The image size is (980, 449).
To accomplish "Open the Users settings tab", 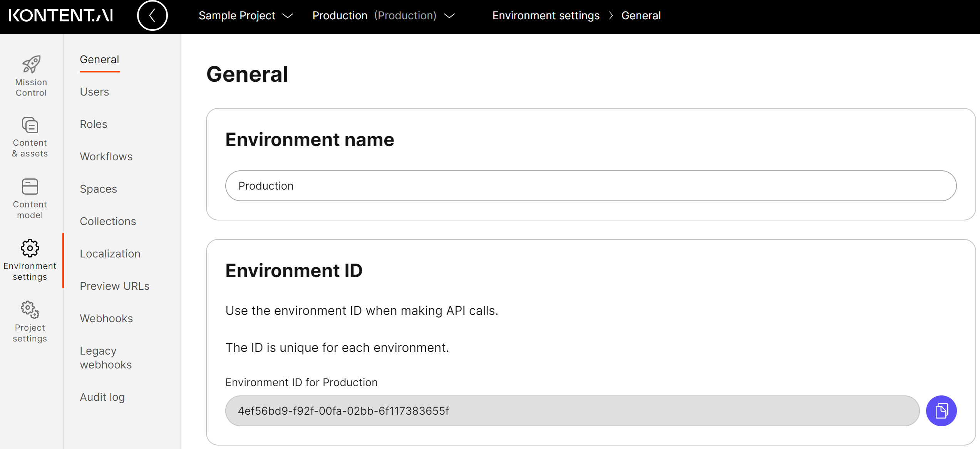I will click(94, 92).
